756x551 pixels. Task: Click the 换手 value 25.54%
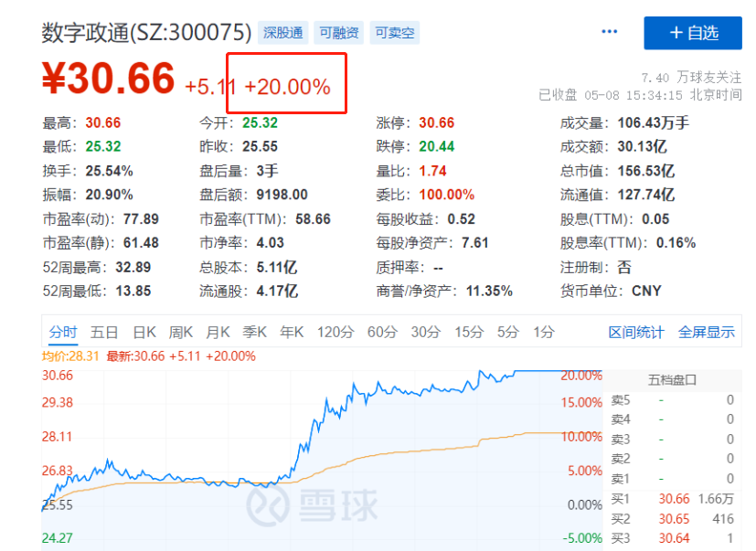click(109, 171)
